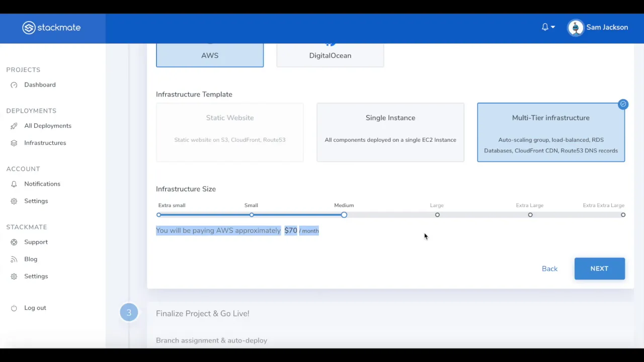
Task: Click the Support lifebuoy icon
Action: coord(14,242)
